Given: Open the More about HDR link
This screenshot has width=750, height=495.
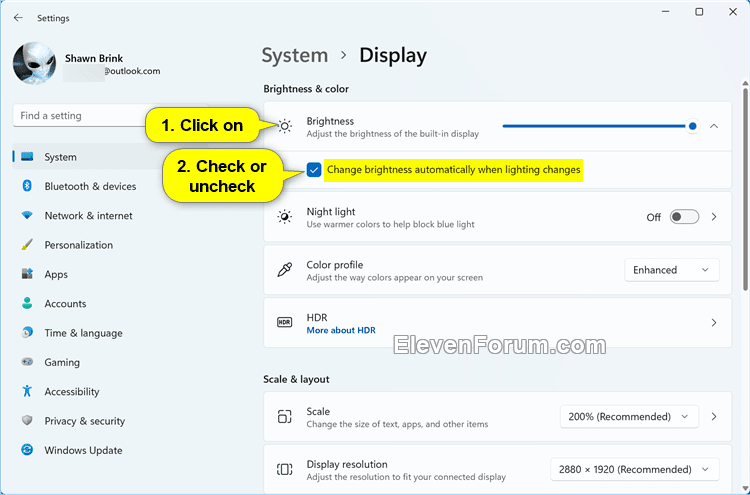Looking at the screenshot, I should [x=341, y=330].
